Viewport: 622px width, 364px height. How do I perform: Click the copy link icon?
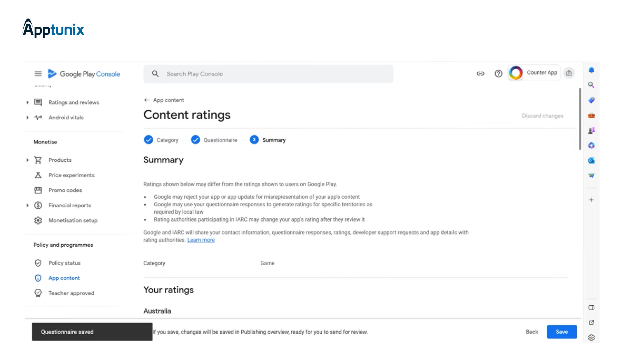(480, 74)
